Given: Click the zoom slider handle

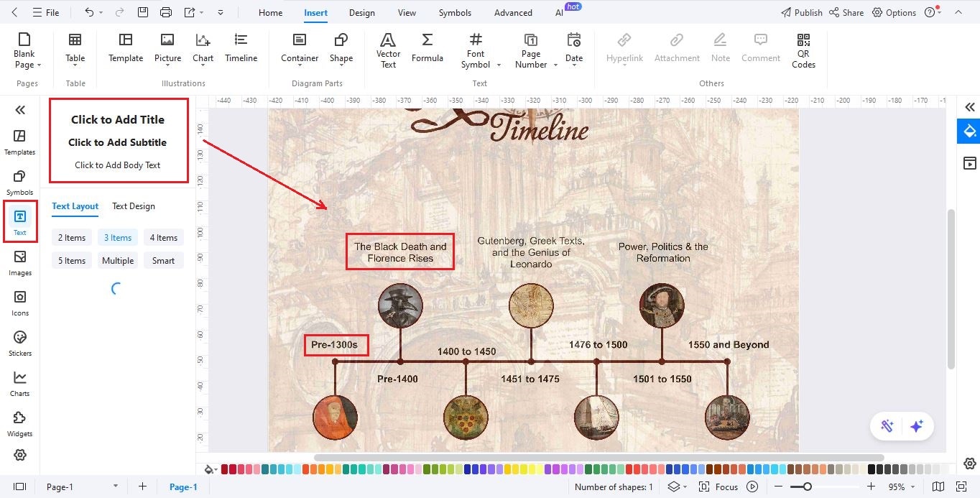Looking at the screenshot, I should click(x=808, y=487).
